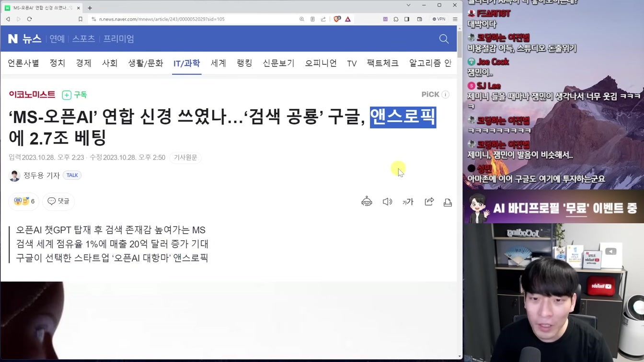Select the 랭킹 menu tab
This screenshot has width=644, height=362.
click(244, 63)
